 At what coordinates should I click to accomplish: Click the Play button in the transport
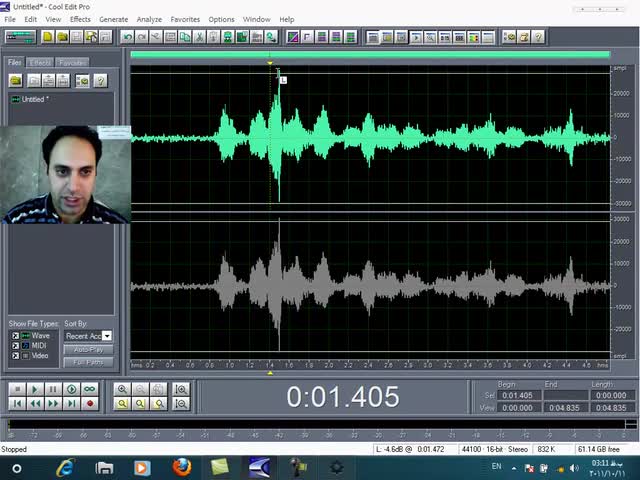pyautogui.click(x=35, y=389)
